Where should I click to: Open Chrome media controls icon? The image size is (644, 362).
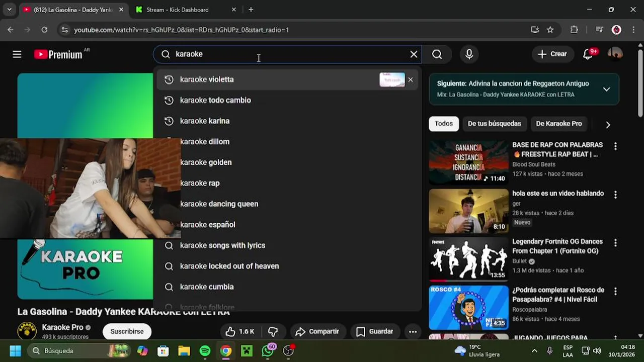tap(599, 30)
